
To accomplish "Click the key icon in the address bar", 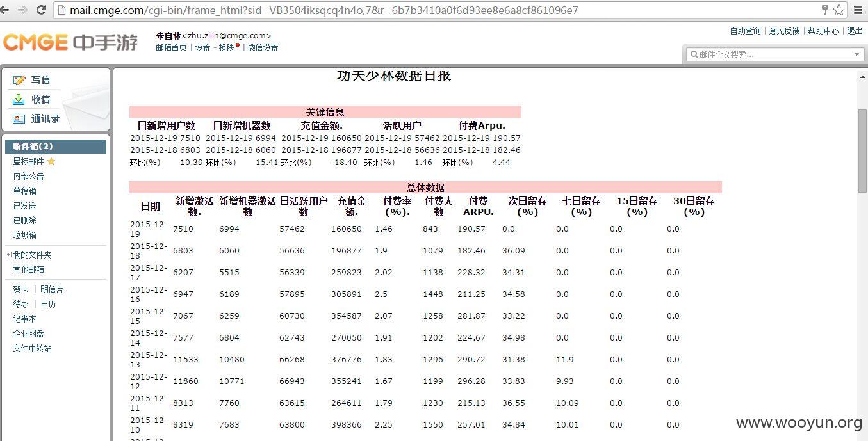I will 825,10.
